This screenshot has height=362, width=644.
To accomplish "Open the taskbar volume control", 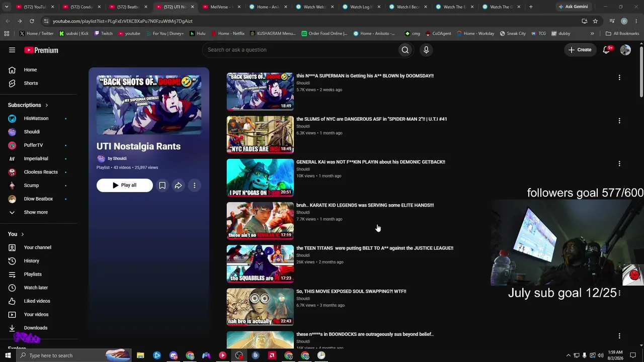I will point(601,355).
